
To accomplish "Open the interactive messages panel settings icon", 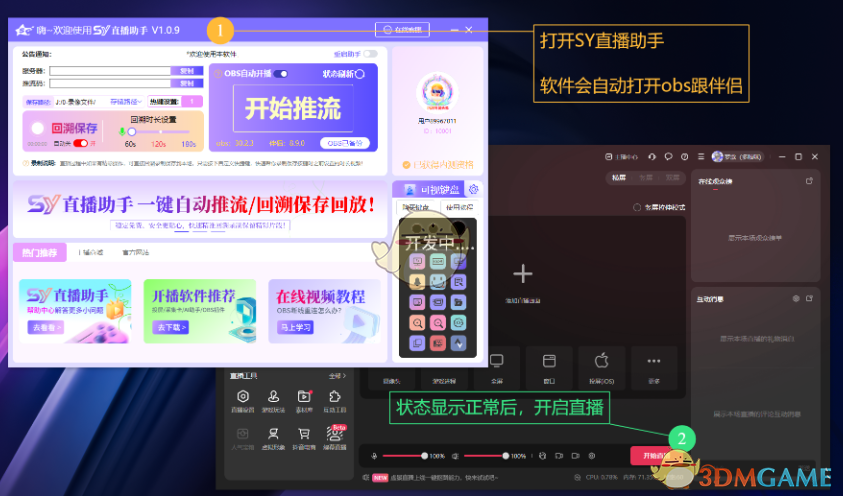I will point(796,298).
